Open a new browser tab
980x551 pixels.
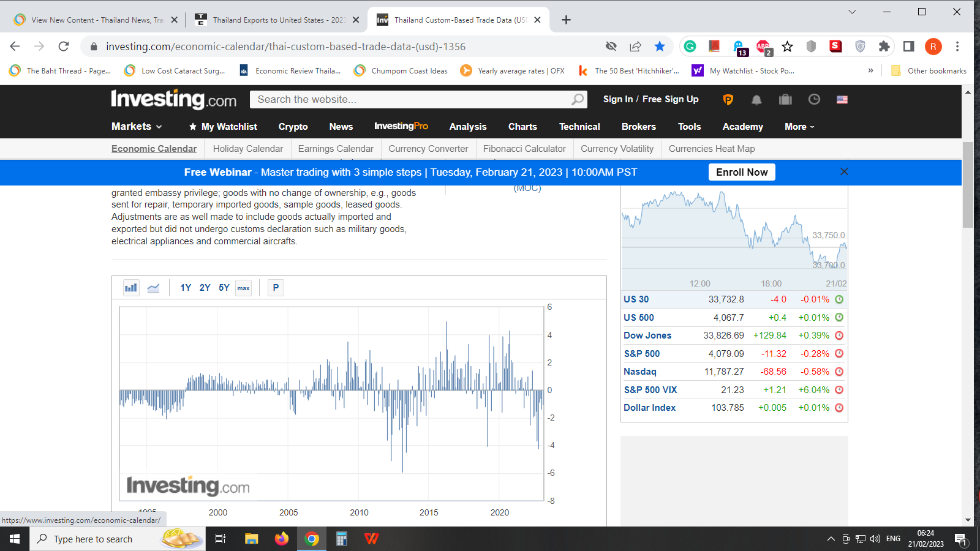[x=566, y=20]
